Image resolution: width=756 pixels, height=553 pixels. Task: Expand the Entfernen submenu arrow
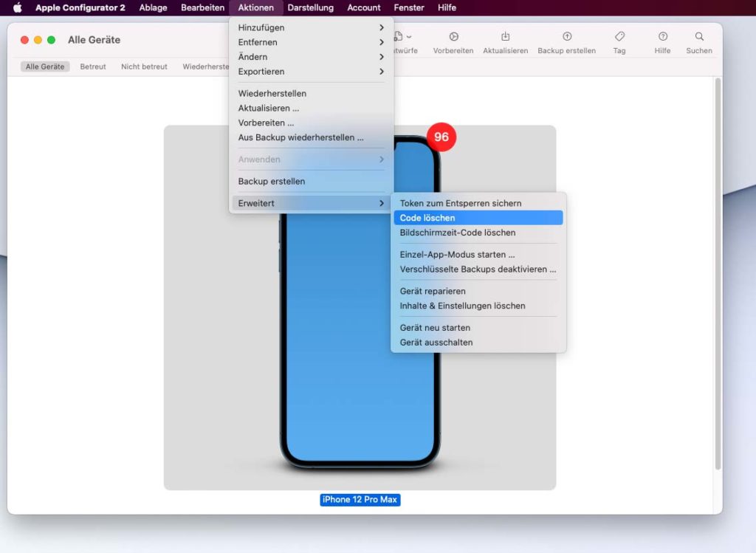tap(382, 42)
